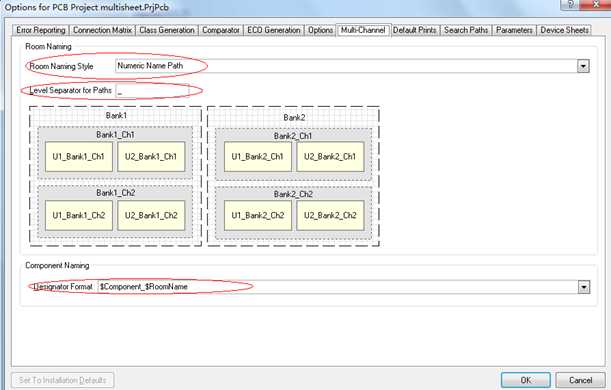Image resolution: width=611 pixels, height=390 pixels.
Task: Click the OK button
Action: click(x=526, y=380)
